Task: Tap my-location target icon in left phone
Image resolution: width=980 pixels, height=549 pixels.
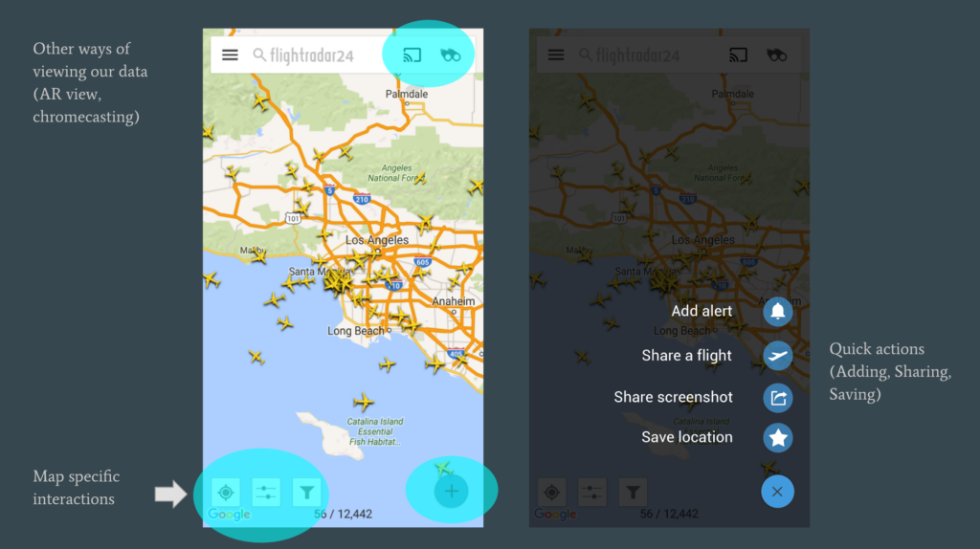Action: 226,493
